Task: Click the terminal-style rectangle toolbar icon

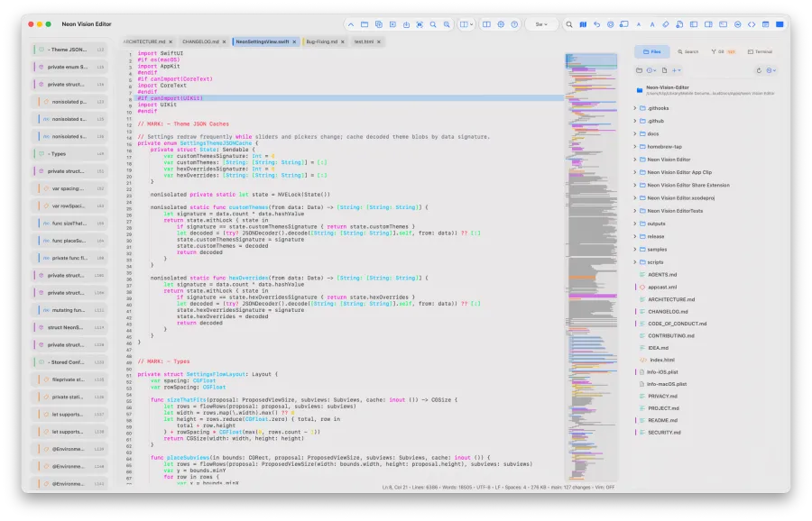Action: (x=723, y=24)
